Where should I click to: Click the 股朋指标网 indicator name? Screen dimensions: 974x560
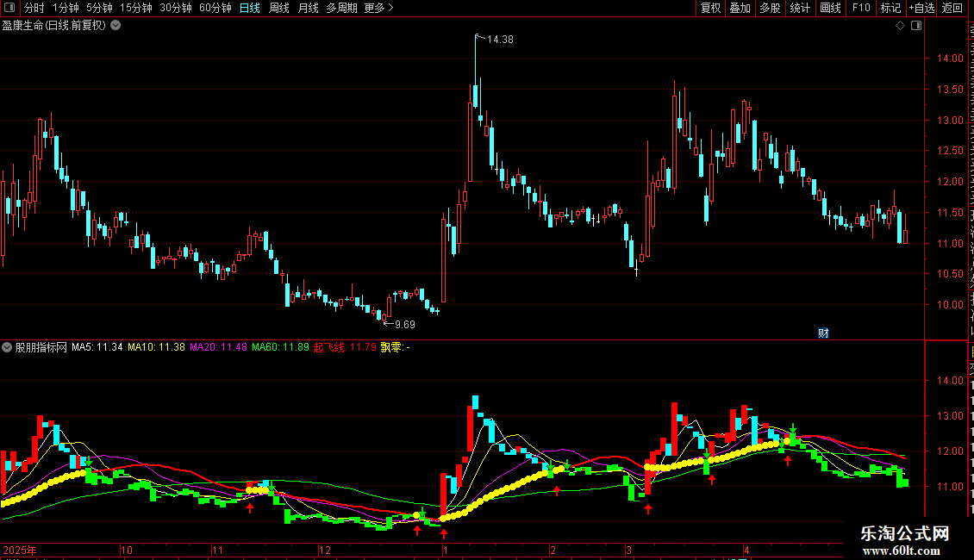pos(41,347)
